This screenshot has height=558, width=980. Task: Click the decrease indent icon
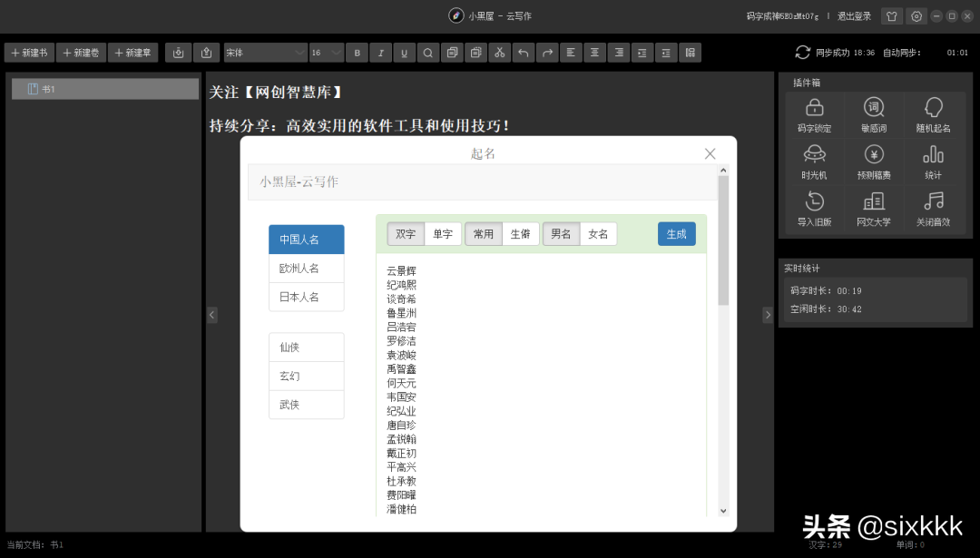coord(666,53)
